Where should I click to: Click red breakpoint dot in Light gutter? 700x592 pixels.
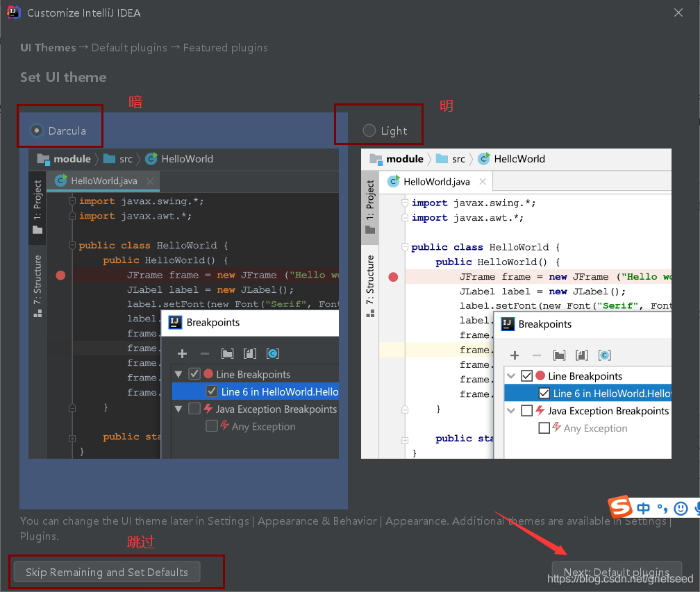[x=393, y=277]
